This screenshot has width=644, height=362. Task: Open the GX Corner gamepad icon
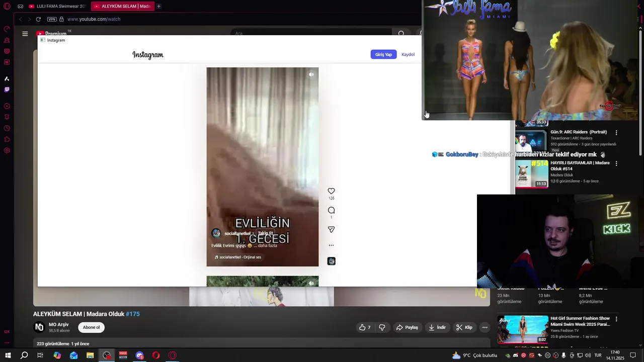coord(20,7)
